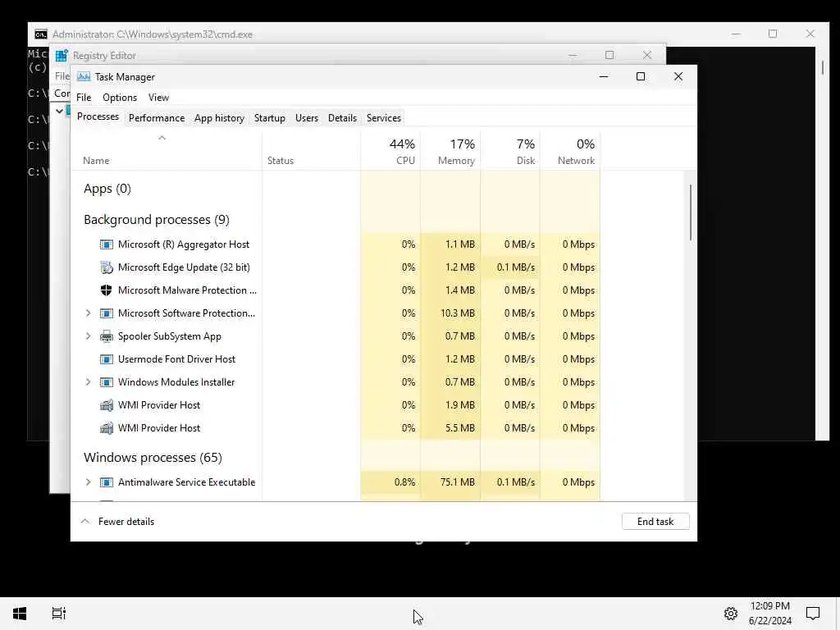Viewport: 840px width, 630px height.
Task: Open the File menu in Registry Editor
Action: [62, 76]
